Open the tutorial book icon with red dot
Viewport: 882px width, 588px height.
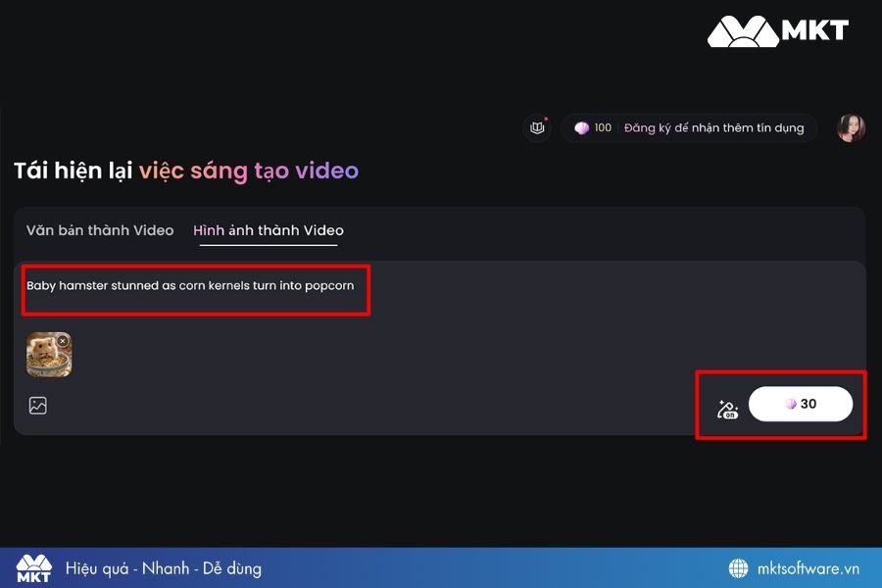537,128
